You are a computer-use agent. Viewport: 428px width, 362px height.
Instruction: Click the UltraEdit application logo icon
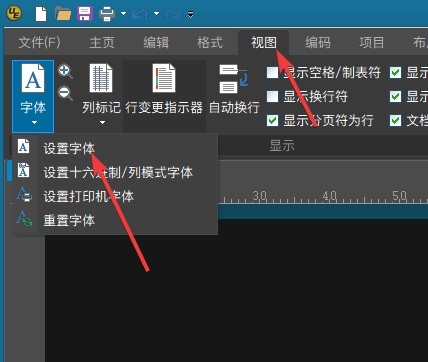(x=14, y=14)
